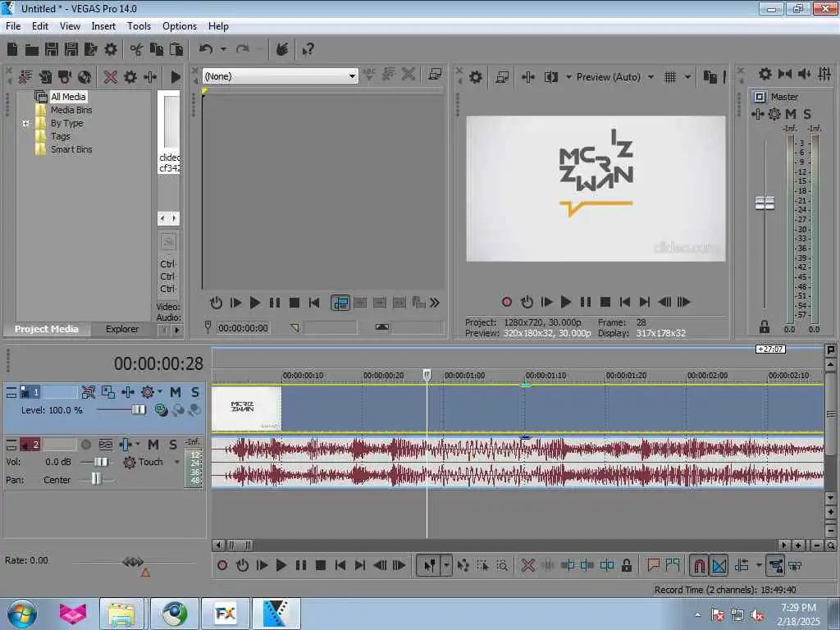Select the All Media bin
The image size is (840, 630).
[x=68, y=97]
